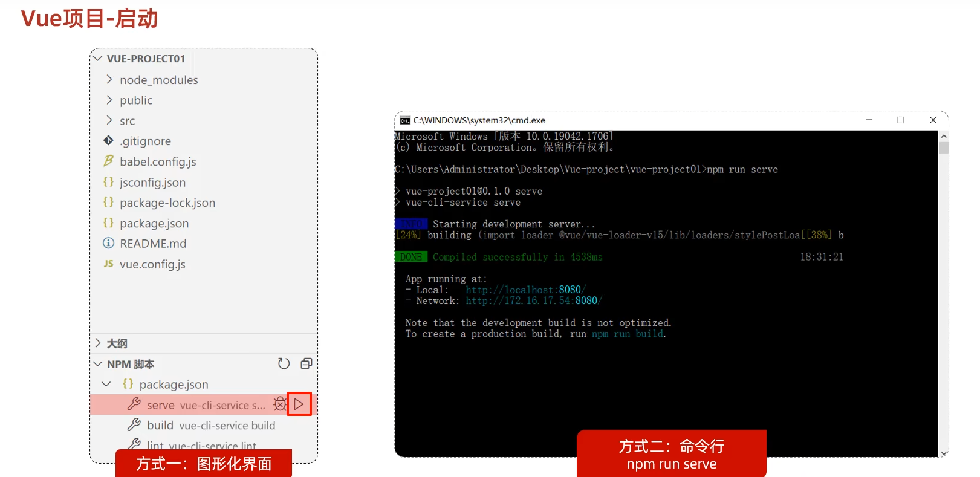The image size is (980, 477).
Task: Click the wrench icon of build script
Action: 134,424
